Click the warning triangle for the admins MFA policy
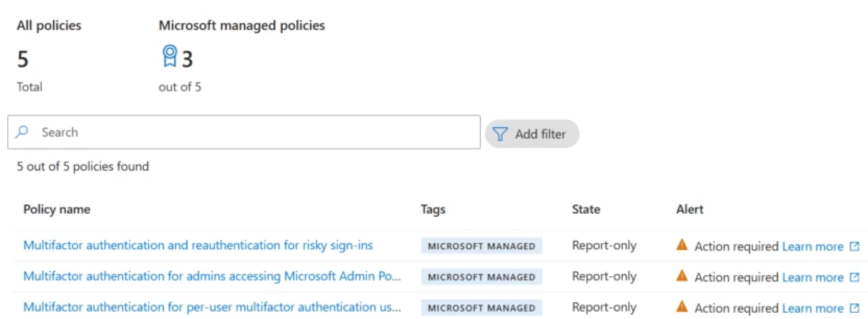 (x=682, y=276)
